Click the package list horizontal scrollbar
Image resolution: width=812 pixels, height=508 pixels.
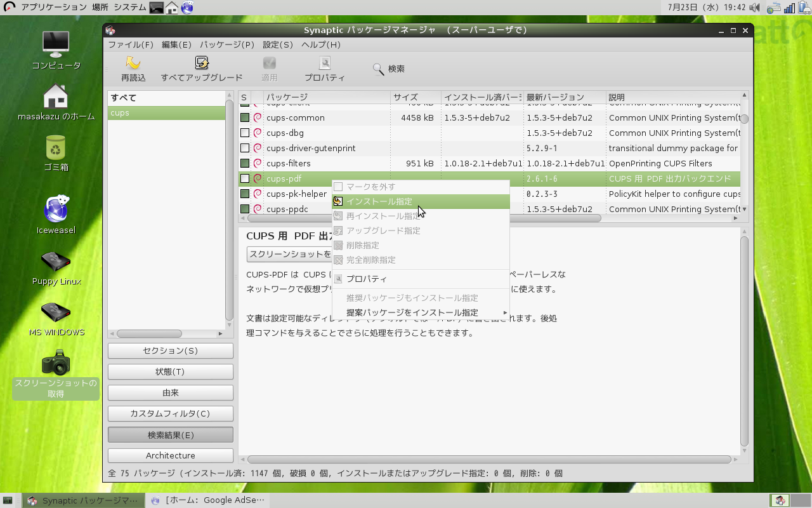[x=424, y=218]
